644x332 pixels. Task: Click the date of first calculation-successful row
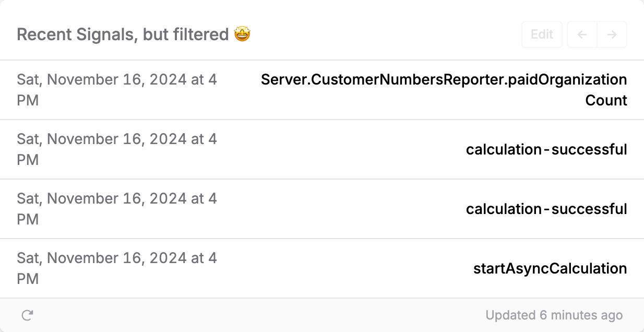click(x=117, y=139)
